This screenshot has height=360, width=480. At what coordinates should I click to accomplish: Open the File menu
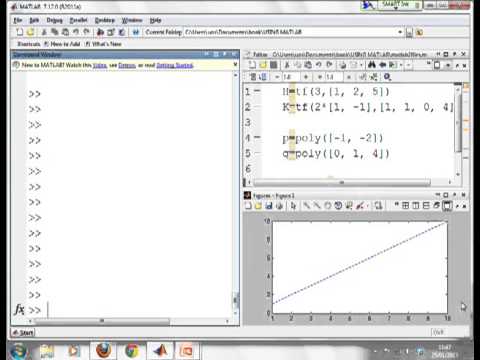pyautogui.click(x=18, y=20)
